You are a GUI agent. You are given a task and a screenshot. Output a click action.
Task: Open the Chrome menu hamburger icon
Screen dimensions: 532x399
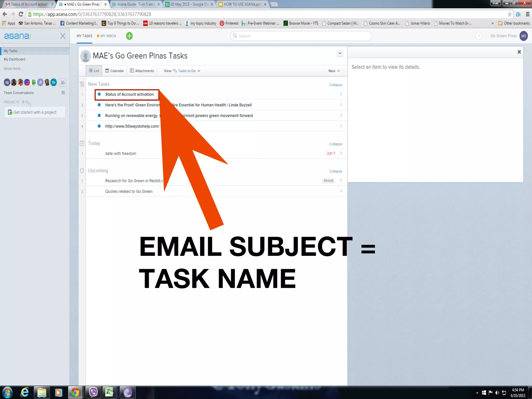tap(528, 14)
